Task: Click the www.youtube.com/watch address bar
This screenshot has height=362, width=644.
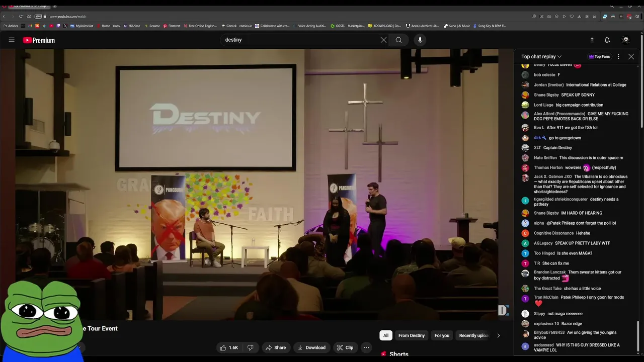Action: [68, 17]
